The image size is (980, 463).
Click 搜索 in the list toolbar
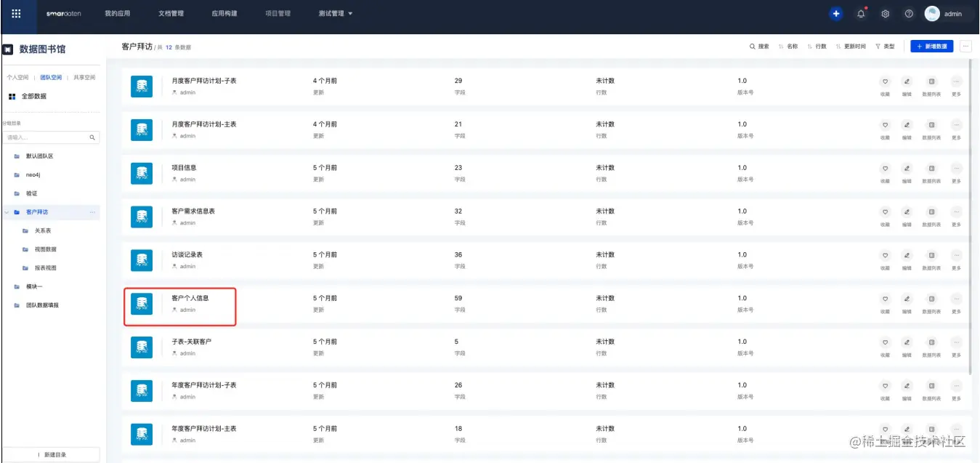point(759,47)
